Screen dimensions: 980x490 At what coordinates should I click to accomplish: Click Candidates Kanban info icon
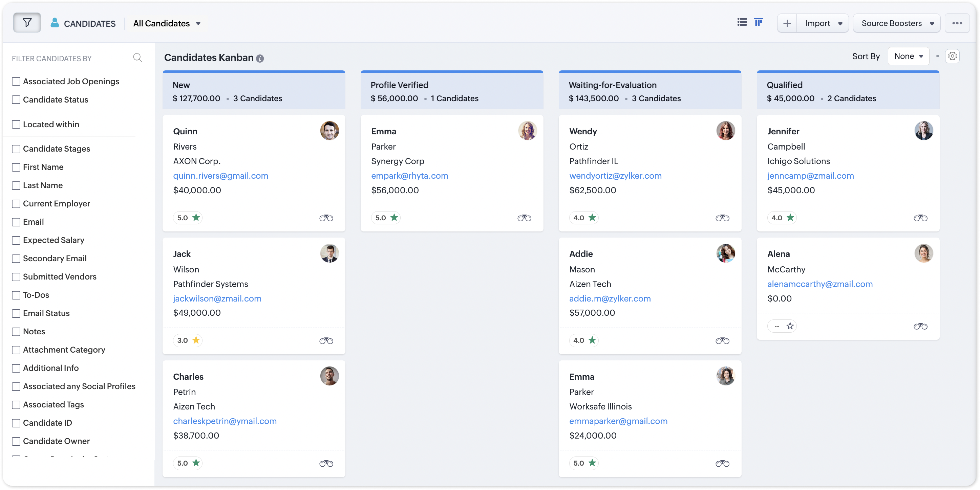(x=260, y=59)
